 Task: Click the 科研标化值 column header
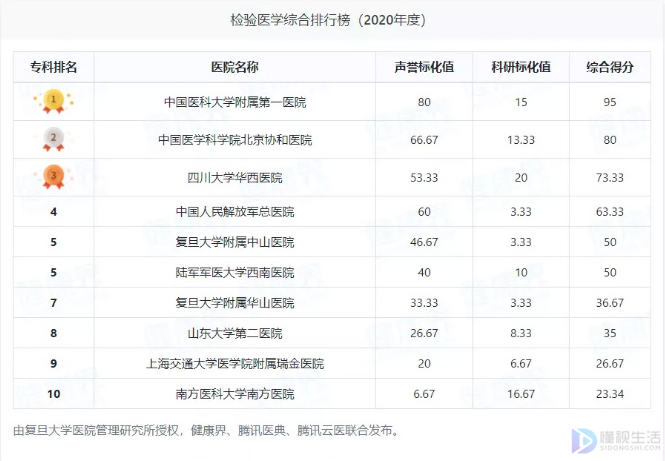click(521, 67)
